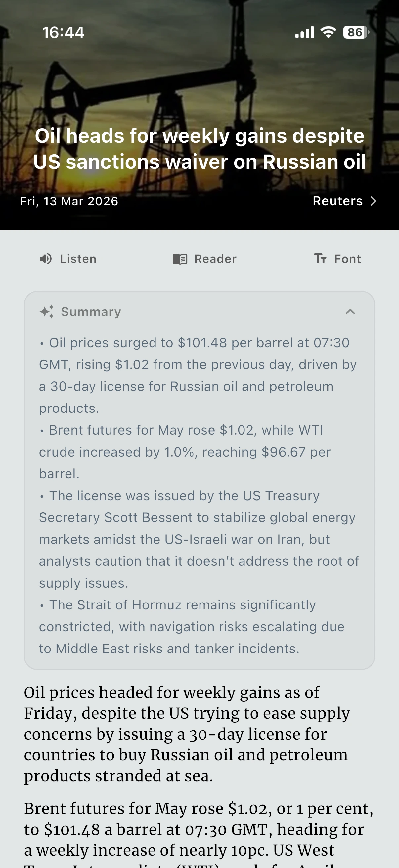Tap the Strait of Hormuz summary bullet
The image size is (399, 868).
(192, 627)
